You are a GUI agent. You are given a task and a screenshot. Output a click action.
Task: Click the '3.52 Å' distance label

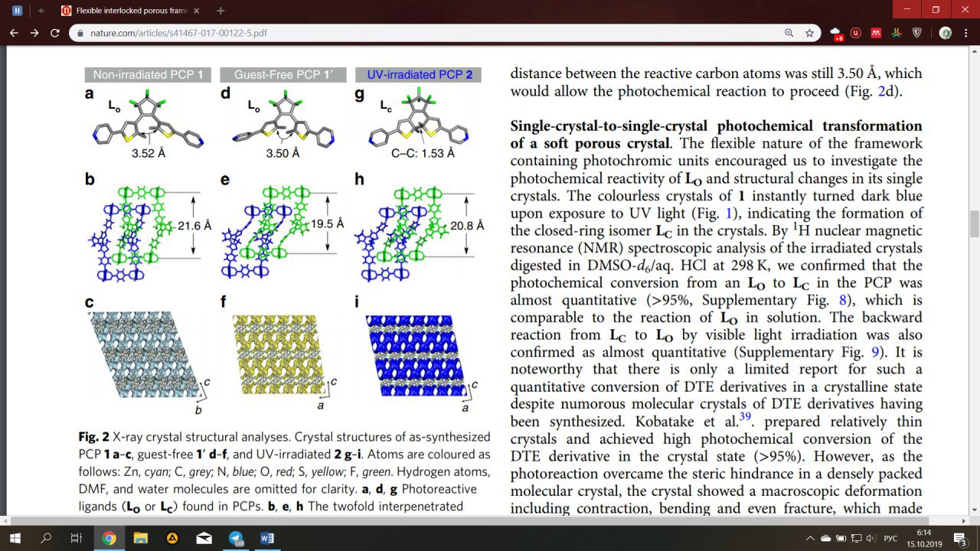click(x=149, y=153)
